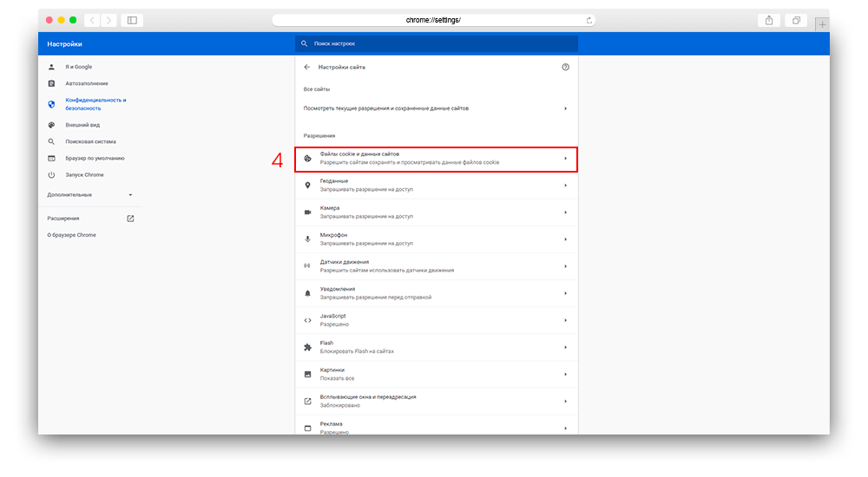Click the code brackets icon for JavaScript
Screen dimensions: 868x477
tap(308, 320)
